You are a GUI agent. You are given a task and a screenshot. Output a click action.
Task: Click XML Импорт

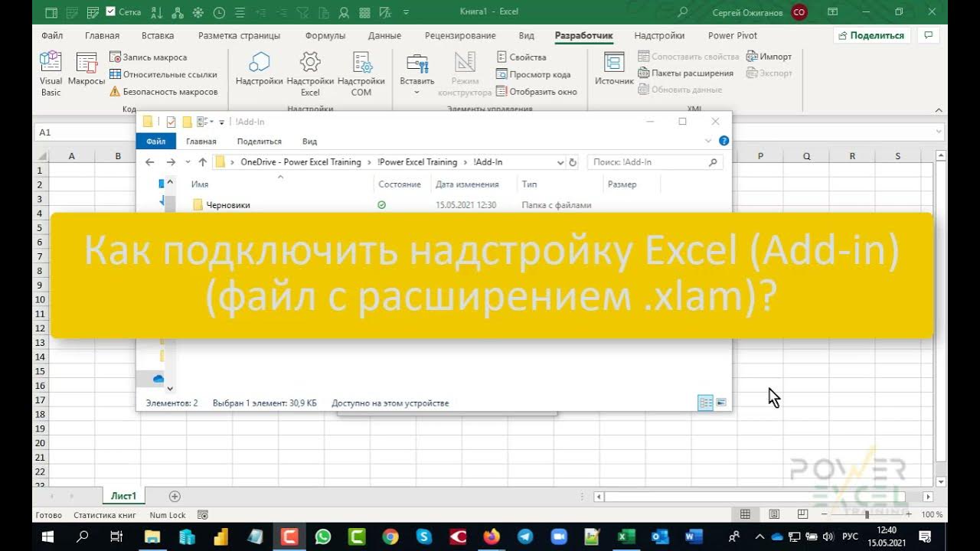[769, 57]
